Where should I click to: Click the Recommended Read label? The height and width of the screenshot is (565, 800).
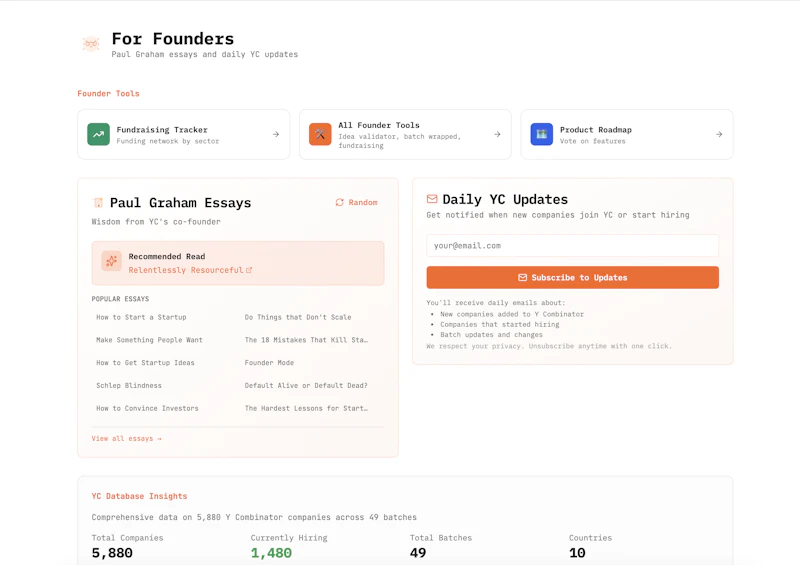(166, 256)
